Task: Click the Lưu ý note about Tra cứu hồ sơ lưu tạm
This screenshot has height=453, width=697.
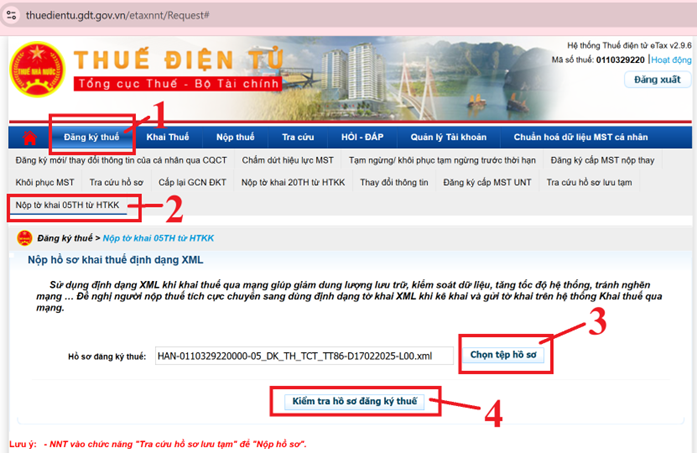Action: pos(158,444)
